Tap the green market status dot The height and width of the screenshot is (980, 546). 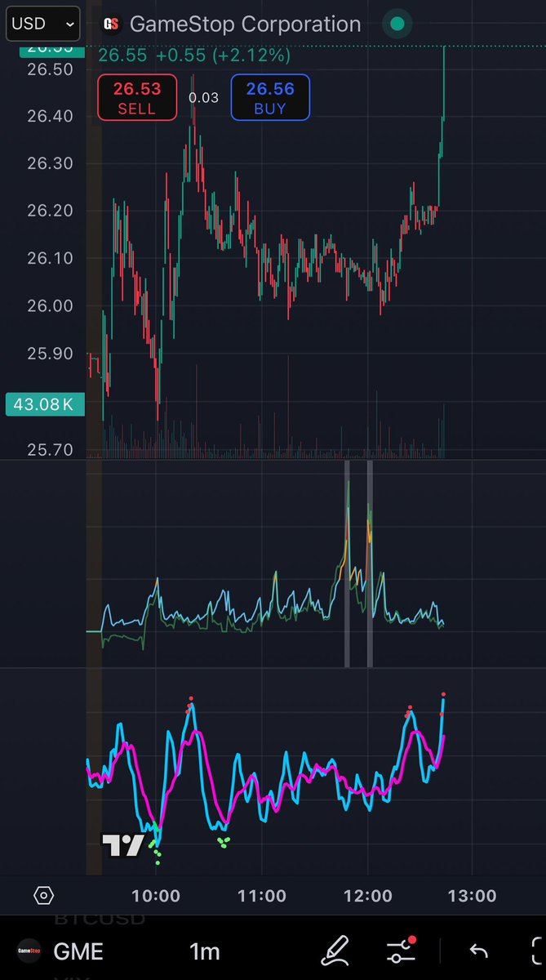(x=397, y=24)
